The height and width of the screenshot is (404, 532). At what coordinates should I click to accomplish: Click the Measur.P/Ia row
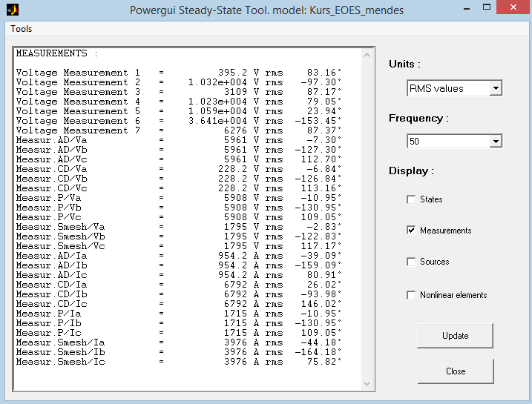click(x=179, y=314)
